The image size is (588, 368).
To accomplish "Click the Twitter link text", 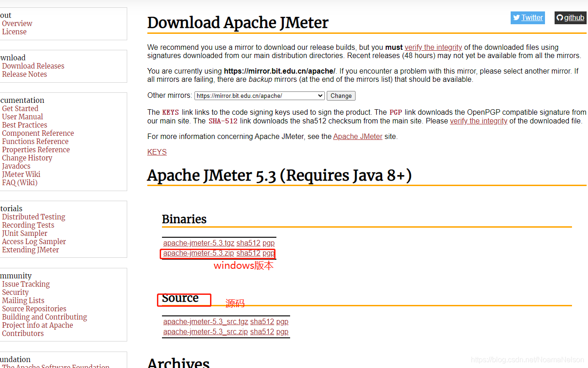I will pos(532,18).
